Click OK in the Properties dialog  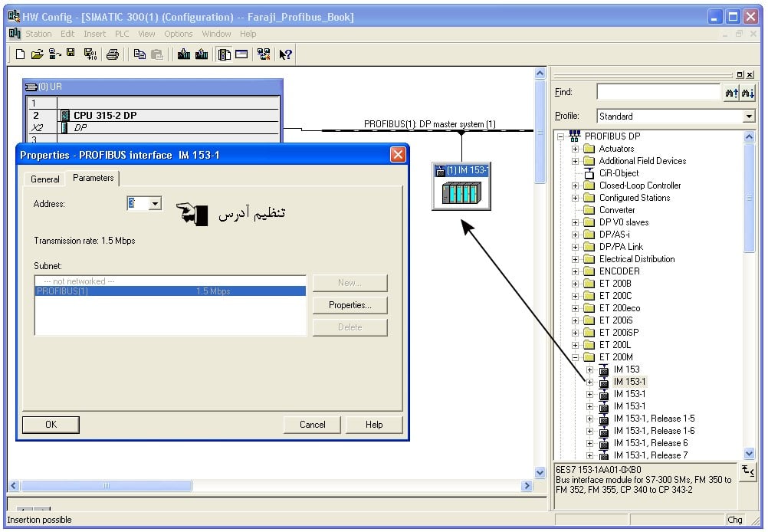[x=51, y=425]
